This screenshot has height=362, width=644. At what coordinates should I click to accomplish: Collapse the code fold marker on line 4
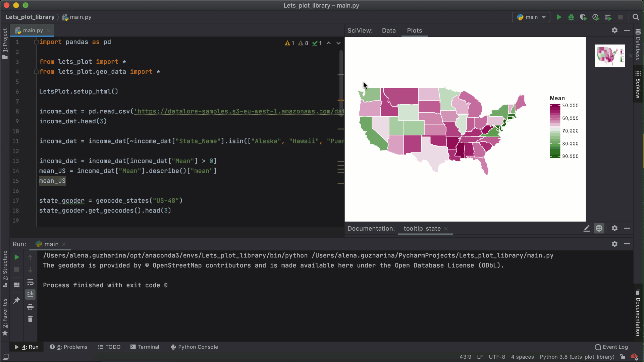point(36,71)
